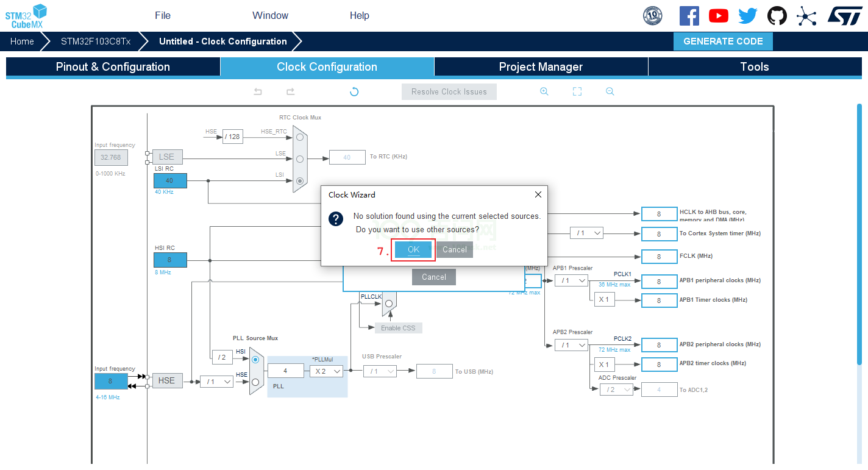Click the redo arrow icon

point(291,91)
